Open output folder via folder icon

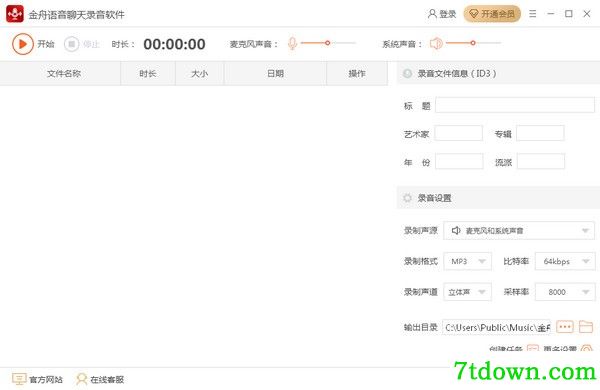[x=586, y=327]
